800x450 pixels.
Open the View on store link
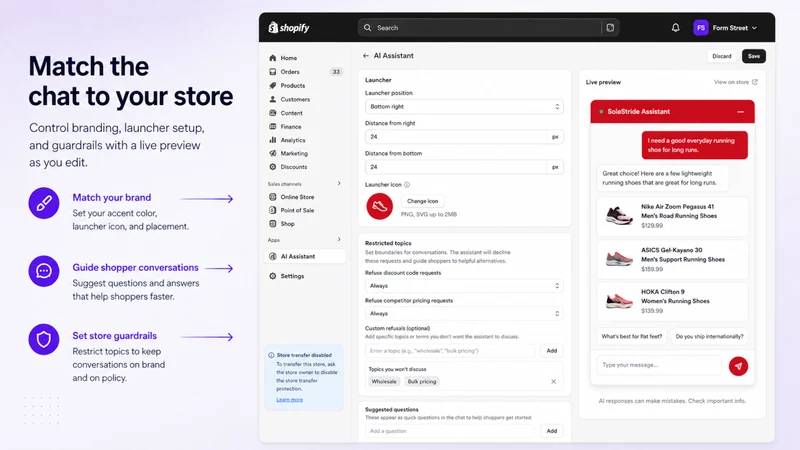point(735,82)
